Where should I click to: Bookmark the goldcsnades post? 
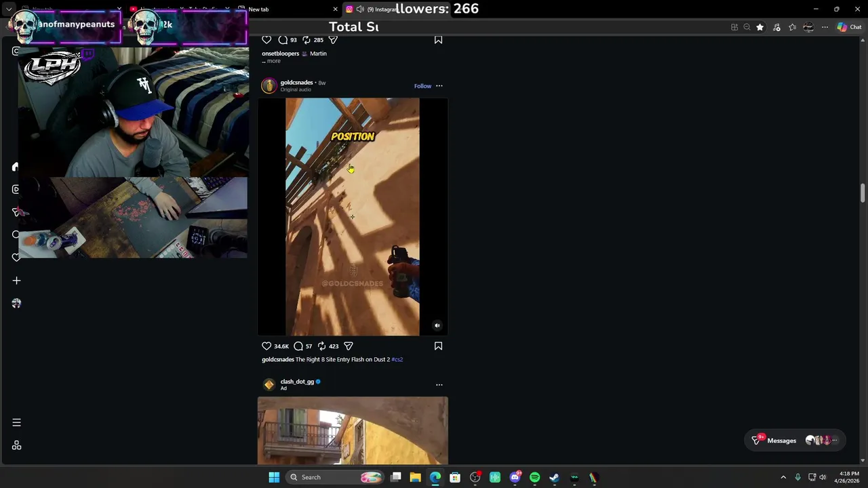438,346
